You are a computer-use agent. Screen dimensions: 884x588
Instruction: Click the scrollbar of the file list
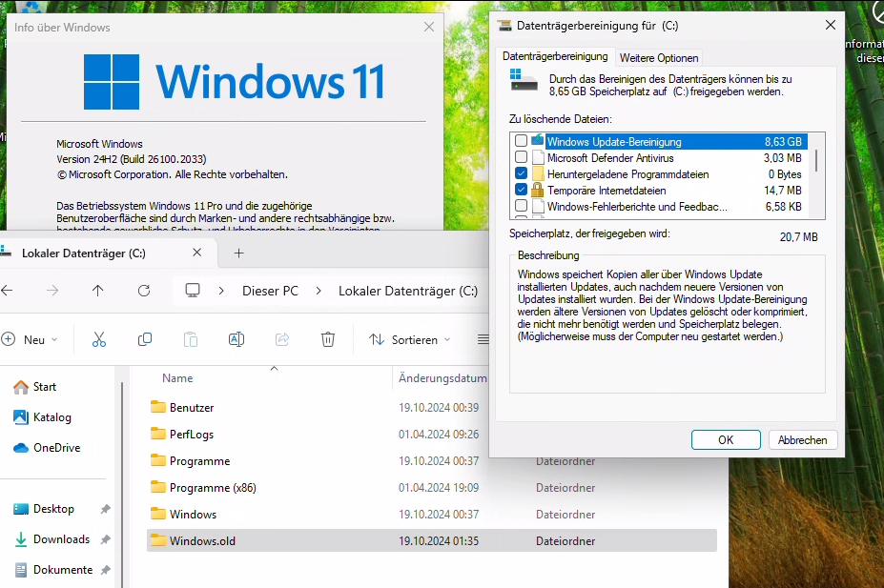coord(816,160)
